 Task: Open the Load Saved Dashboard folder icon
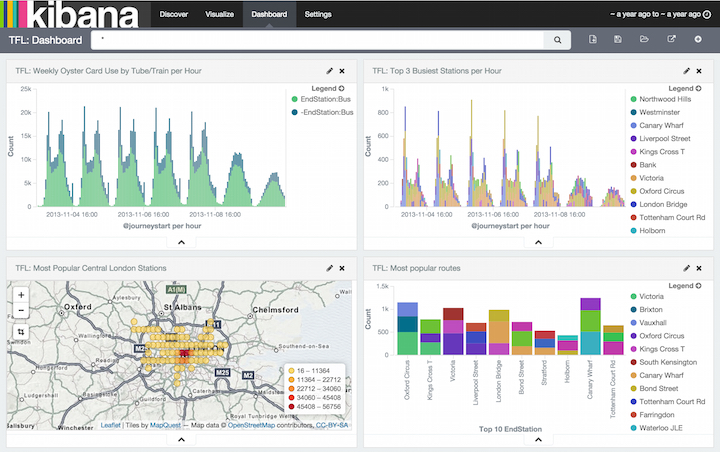(645, 40)
